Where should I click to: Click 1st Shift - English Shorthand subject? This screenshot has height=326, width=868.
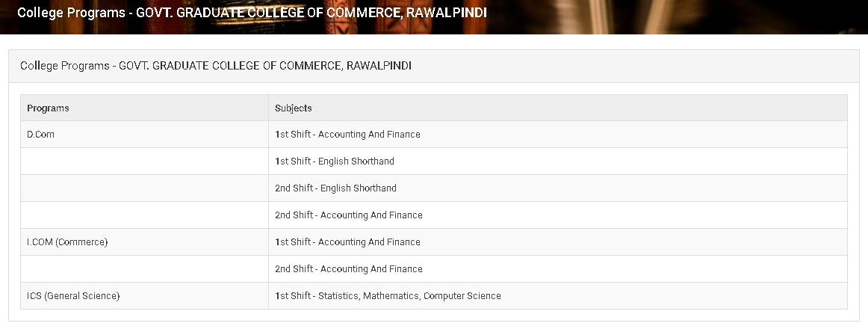tap(334, 162)
